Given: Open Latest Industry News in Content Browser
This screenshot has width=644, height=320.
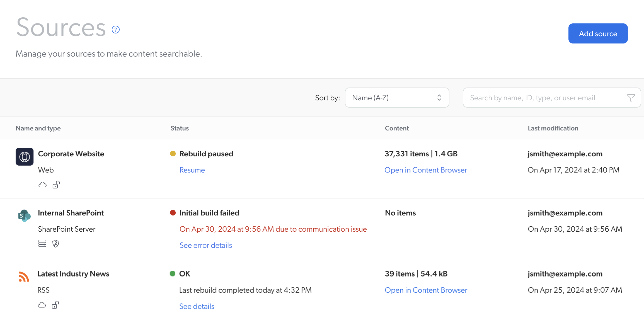Looking at the screenshot, I should (x=426, y=290).
